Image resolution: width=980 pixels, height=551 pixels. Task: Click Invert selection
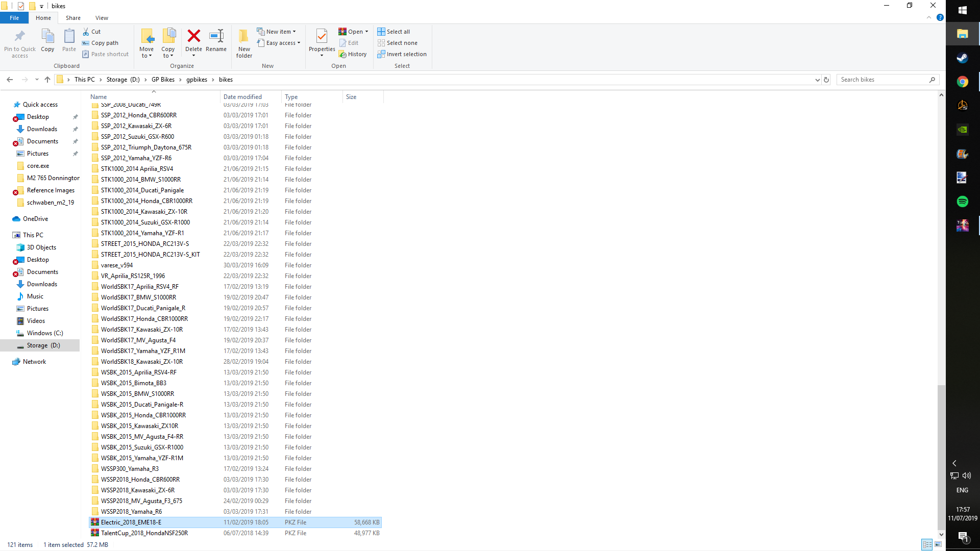[402, 54]
